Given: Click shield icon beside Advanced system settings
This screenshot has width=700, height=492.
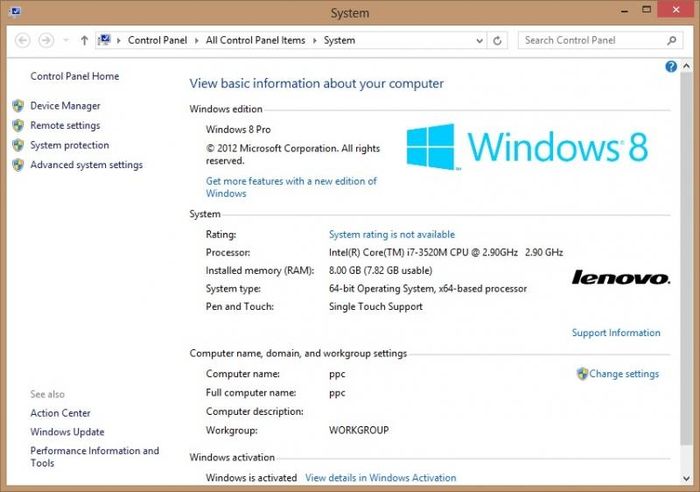Looking at the screenshot, I should coord(18,165).
